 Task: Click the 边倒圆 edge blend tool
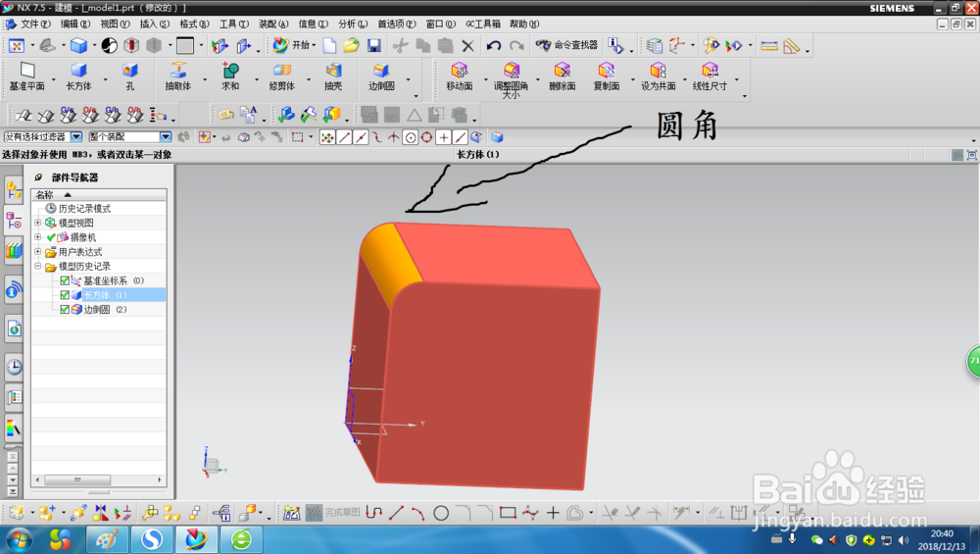coord(381,76)
